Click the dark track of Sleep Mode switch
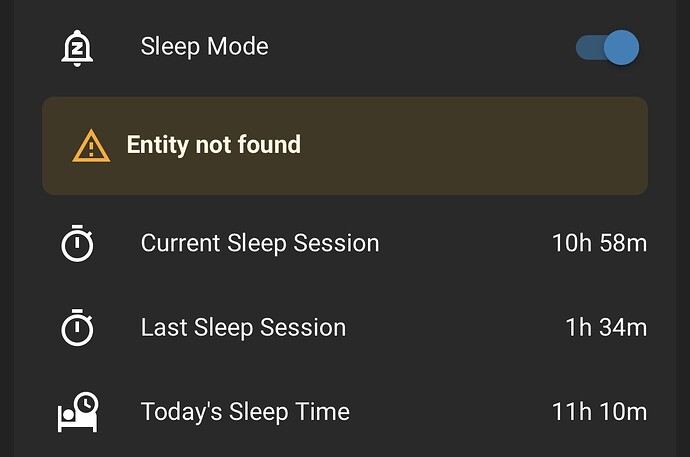Viewport: 690px width, 457px height. point(590,48)
